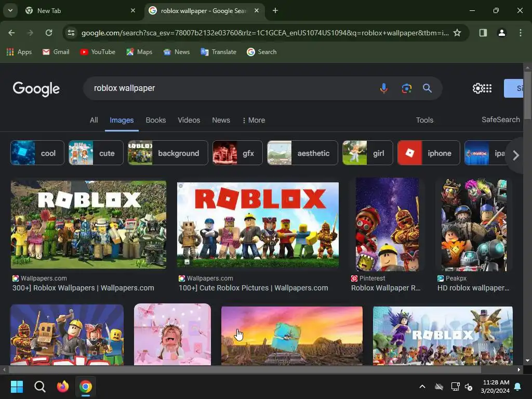Screen dimensions: 532x399
Task: Filter images by cool chip
Action: [x=37, y=153]
